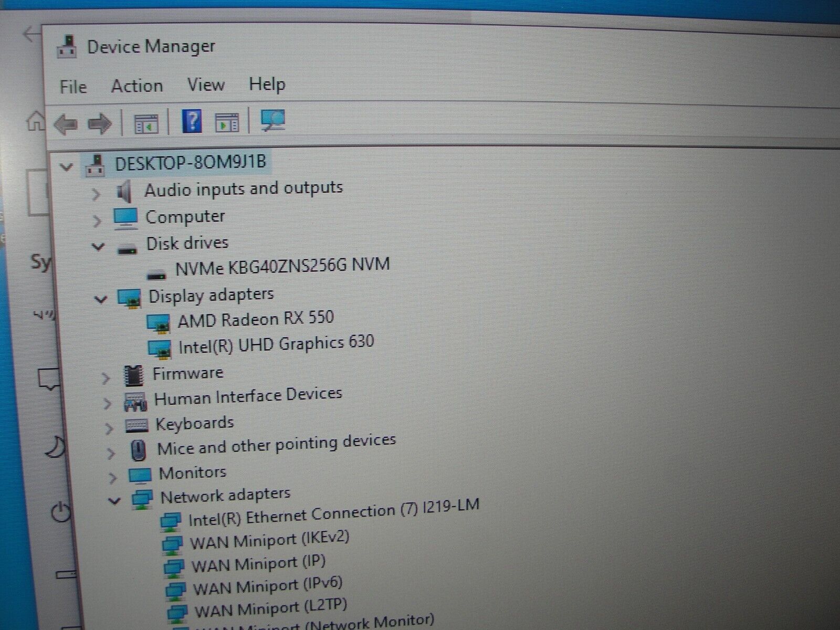This screenshot has width=840, height=630.
Task: Click the drive icon beside Disk drives
Action: tap(128, 250)
